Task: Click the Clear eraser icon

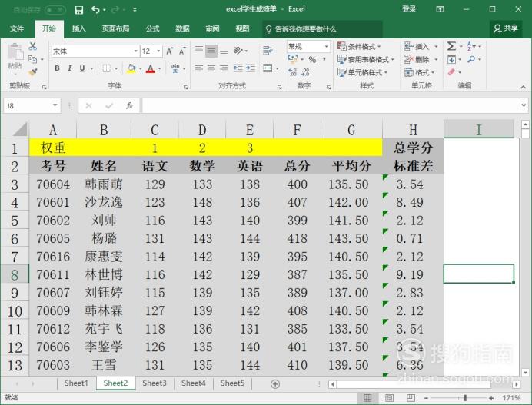Action: tap(451, 72)
